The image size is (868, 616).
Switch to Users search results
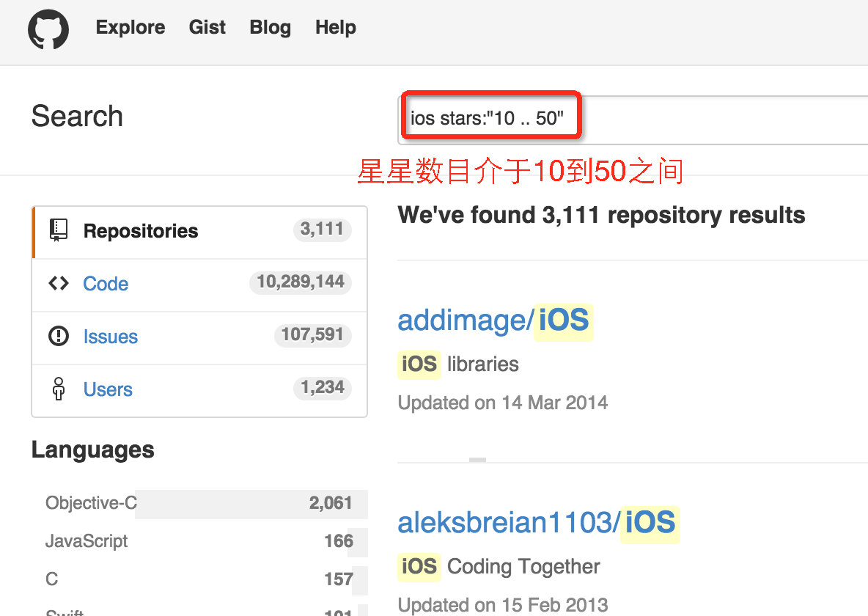(200, 390)
